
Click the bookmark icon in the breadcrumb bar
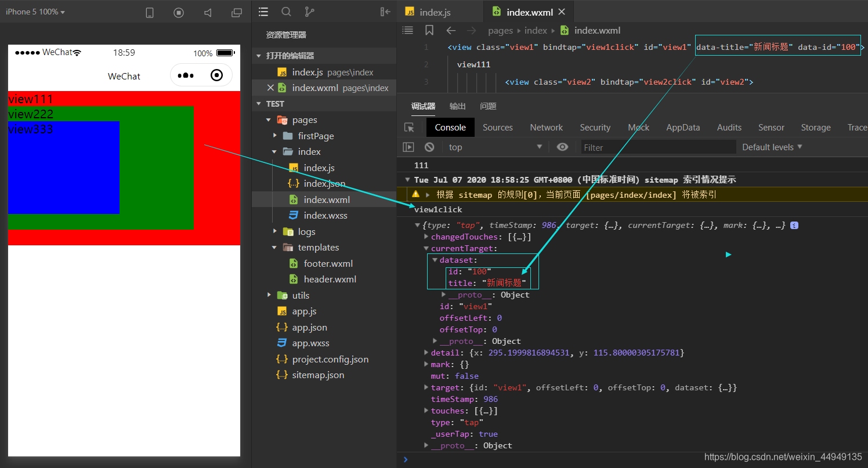429,30
